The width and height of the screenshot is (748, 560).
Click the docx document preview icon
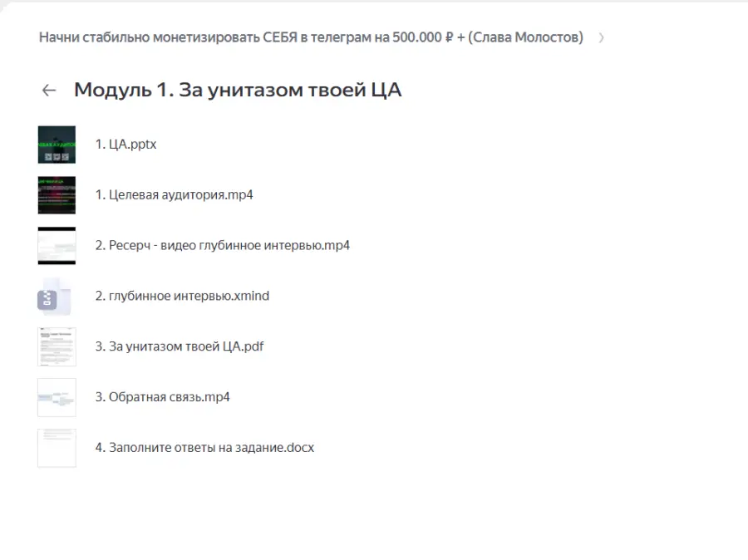point(57,448)
